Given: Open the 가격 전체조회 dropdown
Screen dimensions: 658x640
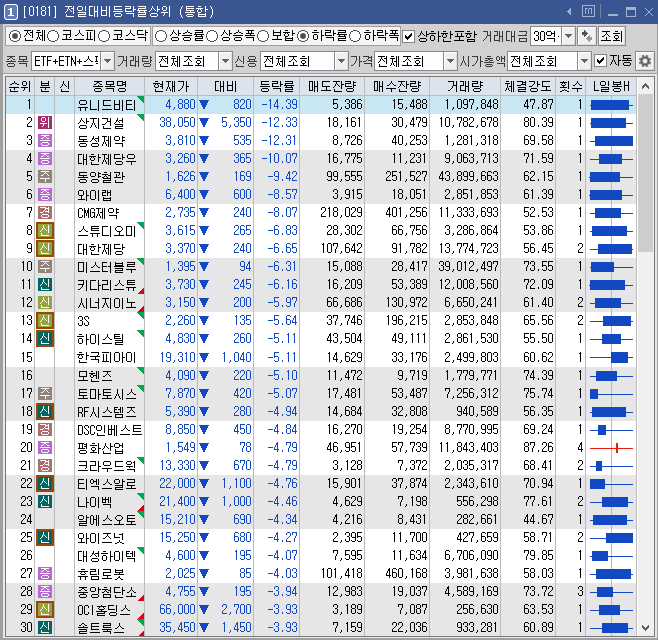Looking at the screenshot, I should [x=450, y=61].
